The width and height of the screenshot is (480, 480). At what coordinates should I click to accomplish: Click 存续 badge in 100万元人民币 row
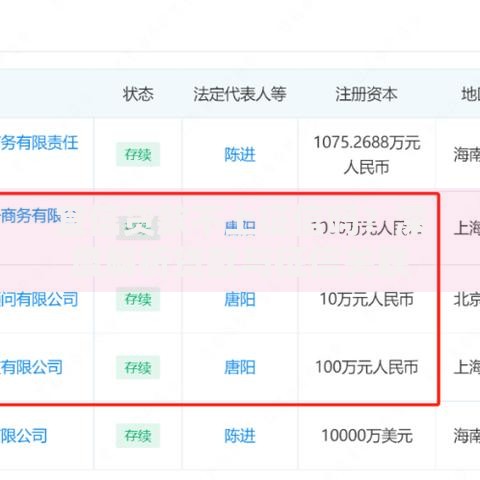point(138,367)
